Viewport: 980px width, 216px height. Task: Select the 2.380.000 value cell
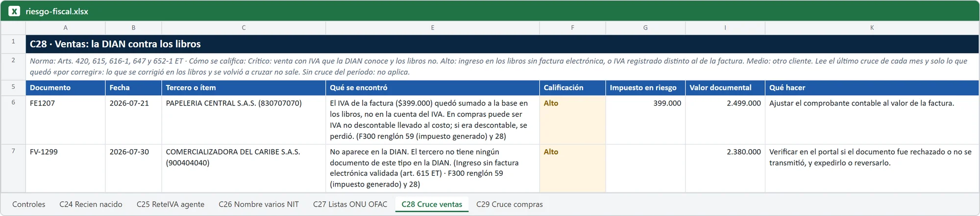(725, 168)
